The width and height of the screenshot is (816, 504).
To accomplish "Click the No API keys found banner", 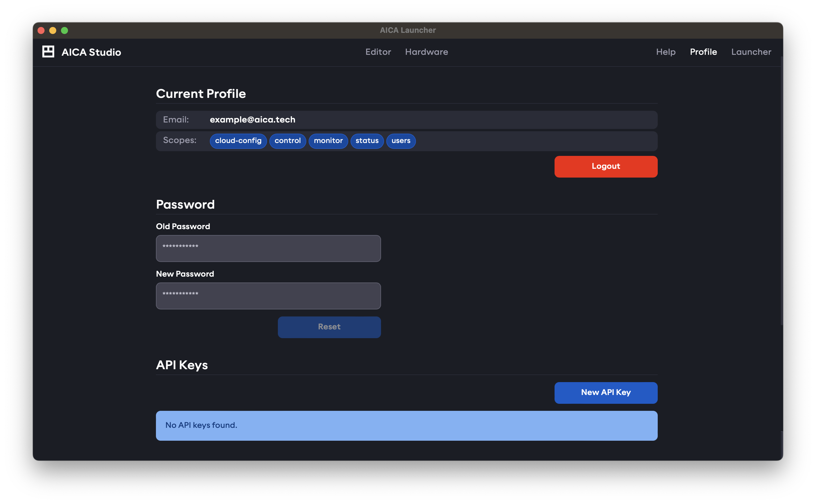I will pos(406,425).
